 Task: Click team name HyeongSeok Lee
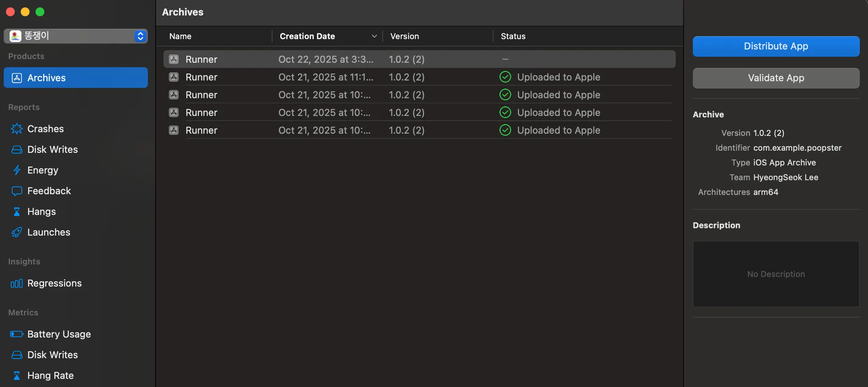coord(785,177)
